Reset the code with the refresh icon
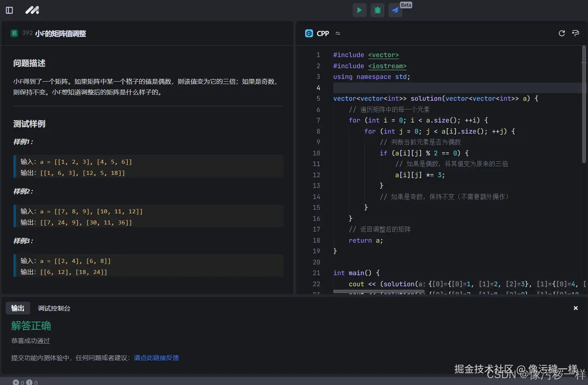The width and height of the screenshot is (588, 385). click(x=561, y=33)
